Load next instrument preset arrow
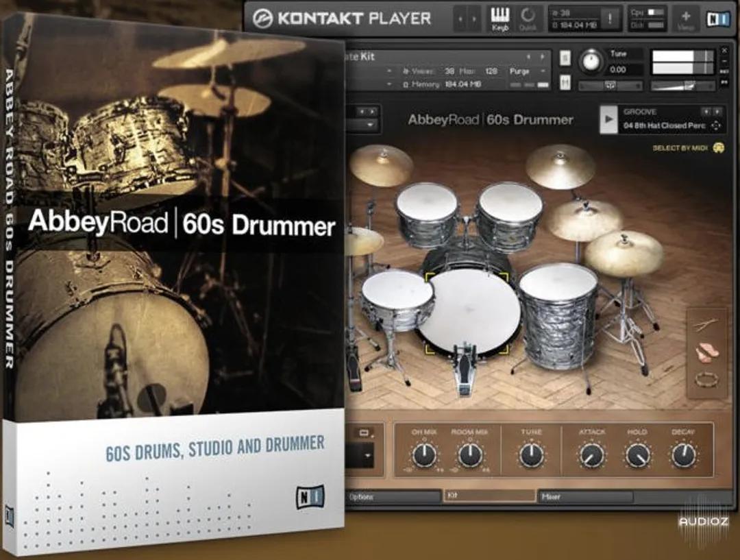This screenshot has width=740, height=560. 542,57
